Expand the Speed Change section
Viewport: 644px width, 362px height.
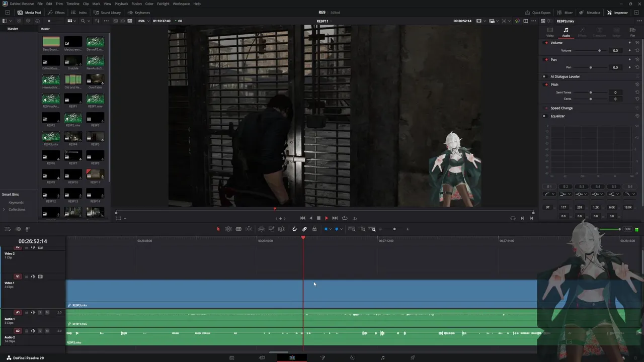561,108
